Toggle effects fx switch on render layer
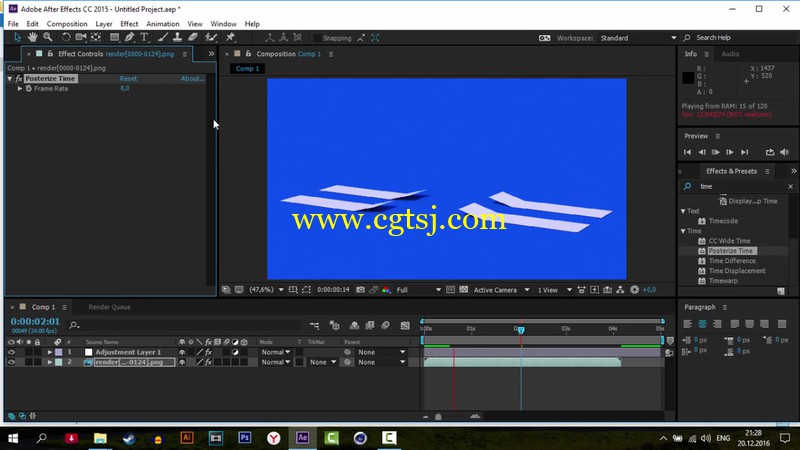Image resolution: width=800 pixels, height=450 pixels. click(208, 362)
